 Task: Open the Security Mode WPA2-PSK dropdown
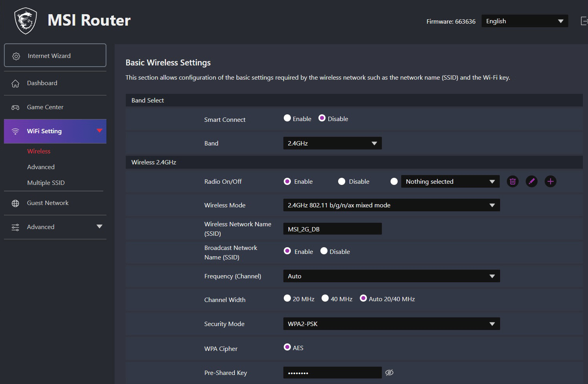point(391,324)
